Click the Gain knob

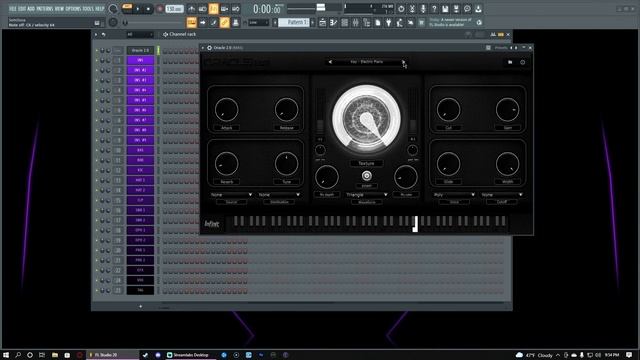(507, 109)
